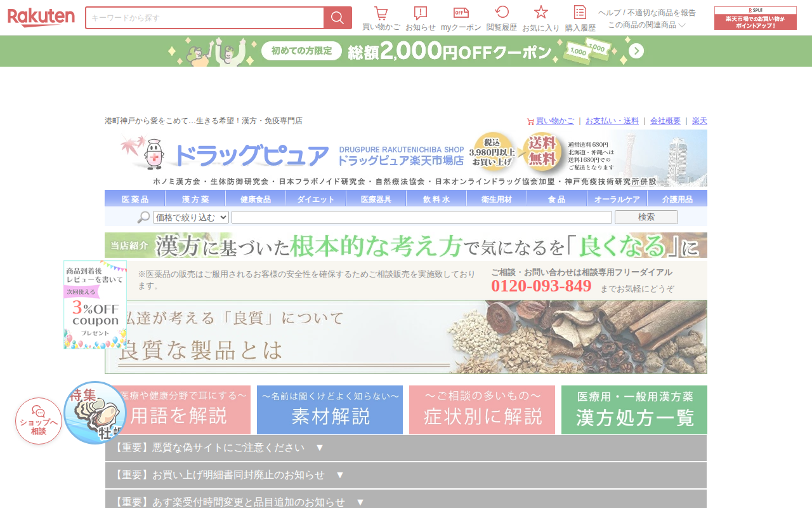Follow the お支払い・送料 link

(612, 121)
